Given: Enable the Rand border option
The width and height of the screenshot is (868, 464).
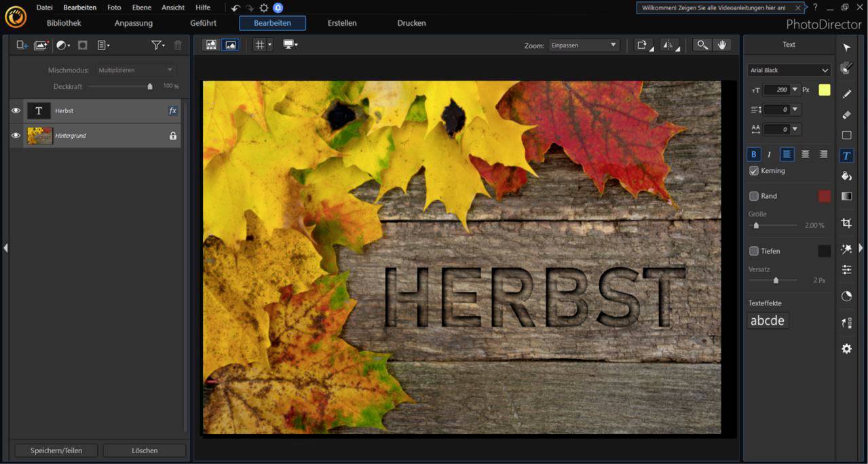Looking at the screenshot, I should click(754, 195).
